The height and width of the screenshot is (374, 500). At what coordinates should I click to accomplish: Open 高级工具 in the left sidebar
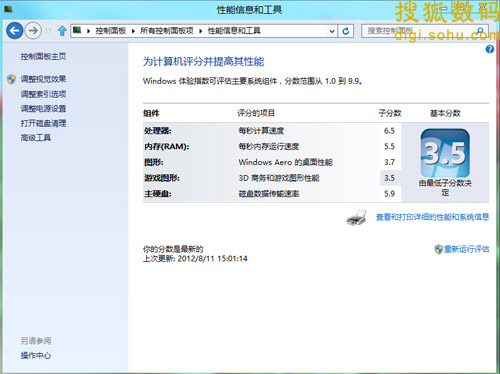click(x=36, y=138)
